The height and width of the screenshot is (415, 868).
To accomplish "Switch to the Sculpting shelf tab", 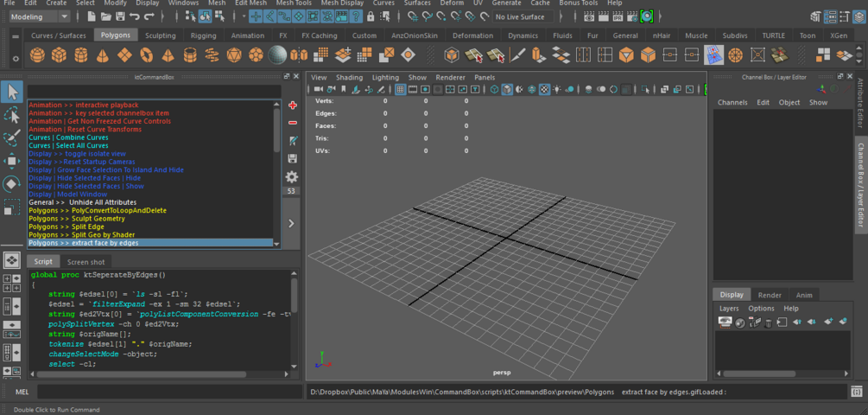I will 160,35.
